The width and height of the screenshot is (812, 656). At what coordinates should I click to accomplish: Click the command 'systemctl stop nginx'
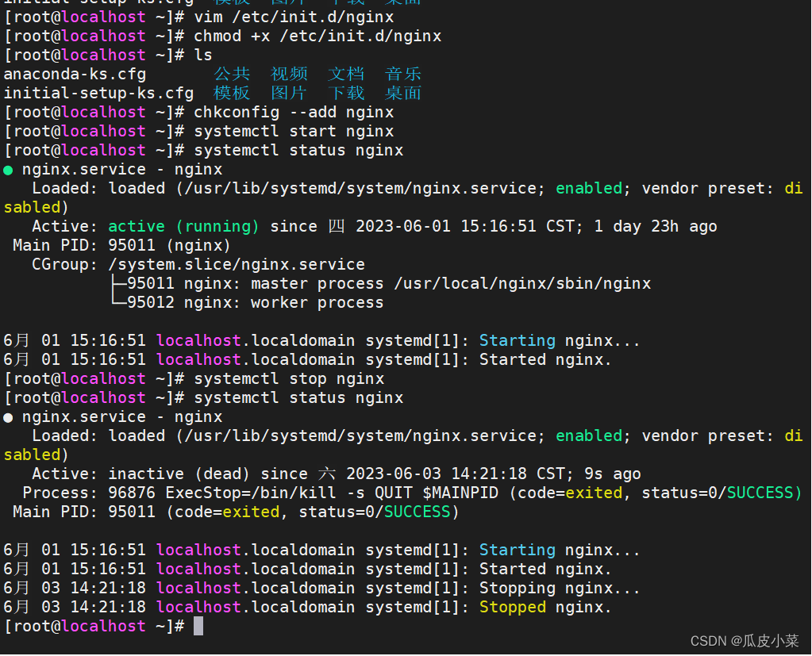(289, 378)
